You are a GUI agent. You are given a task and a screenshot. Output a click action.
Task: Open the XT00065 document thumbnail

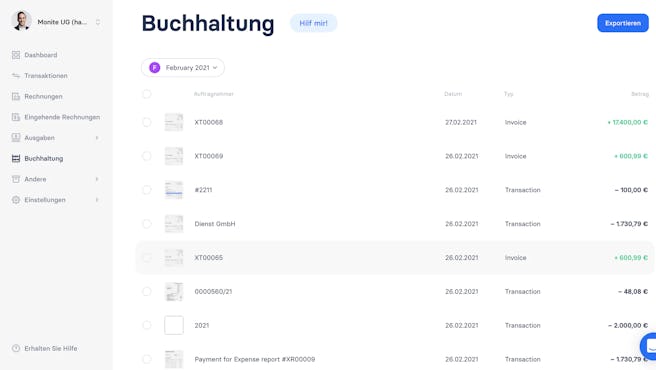click(174, 258)
